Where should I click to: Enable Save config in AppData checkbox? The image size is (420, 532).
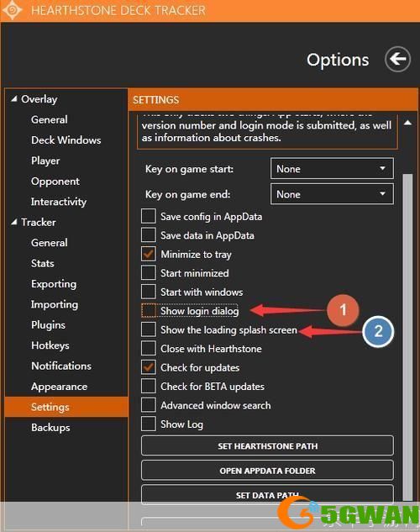click(x=149, y=216)
